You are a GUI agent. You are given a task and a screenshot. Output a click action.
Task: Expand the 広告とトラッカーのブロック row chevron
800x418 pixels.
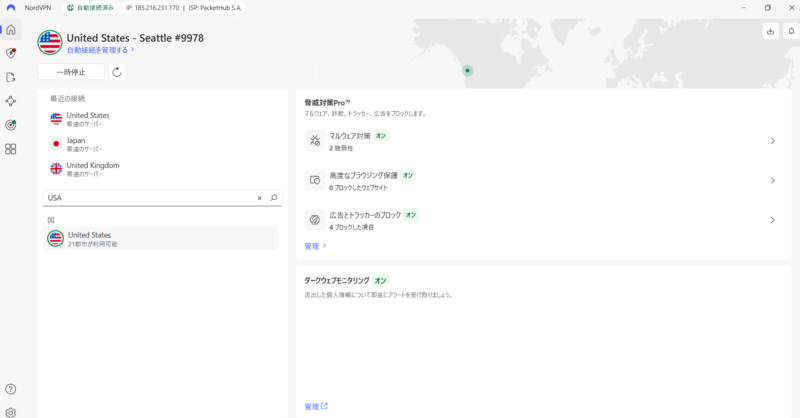pyautogui.click(x=772, y=220)
